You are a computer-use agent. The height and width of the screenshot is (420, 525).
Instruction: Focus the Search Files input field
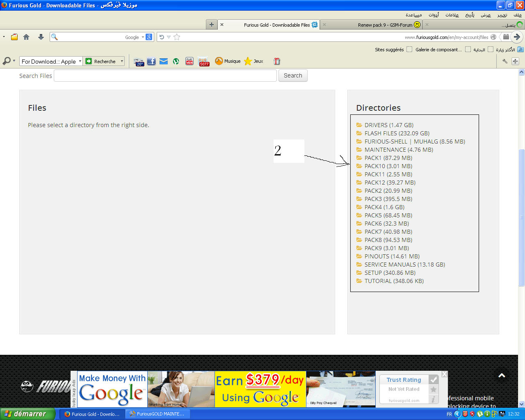pos(165,75)
